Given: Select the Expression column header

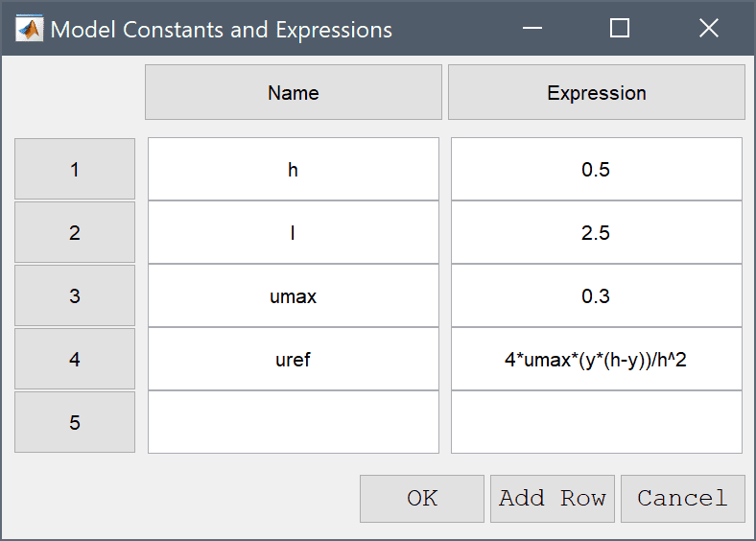Looking at the screenshot, I should (x=597, y=92).
